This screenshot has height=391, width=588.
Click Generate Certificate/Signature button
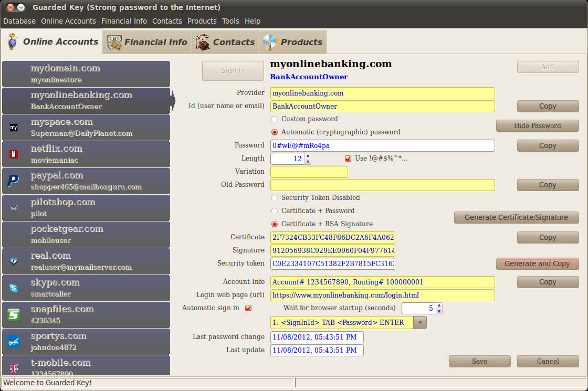coord(517,217)
